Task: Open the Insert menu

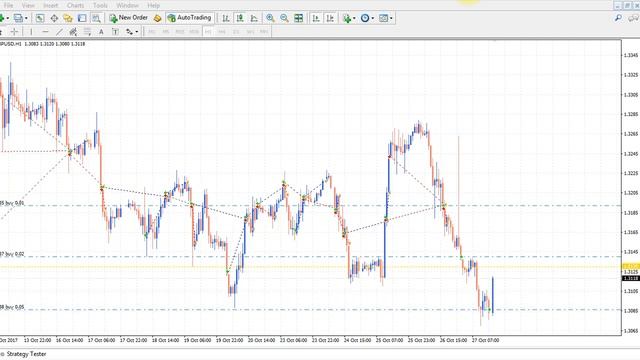Action: tap(51, 5)
